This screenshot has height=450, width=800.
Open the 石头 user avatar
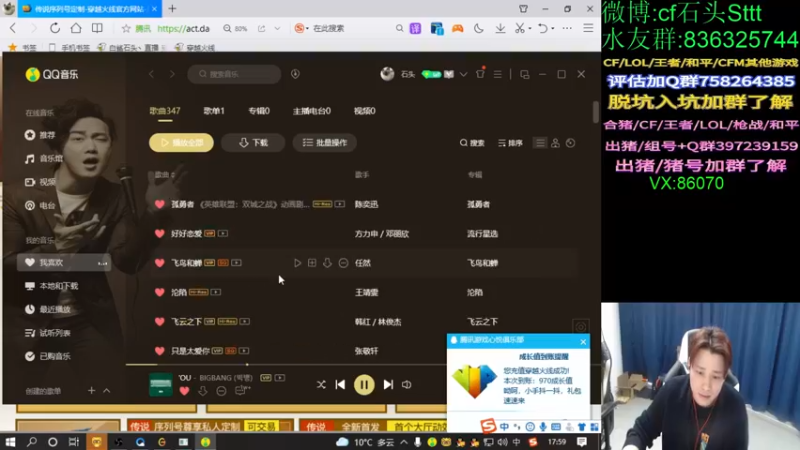pyautogui.click(x=387, y=74)
